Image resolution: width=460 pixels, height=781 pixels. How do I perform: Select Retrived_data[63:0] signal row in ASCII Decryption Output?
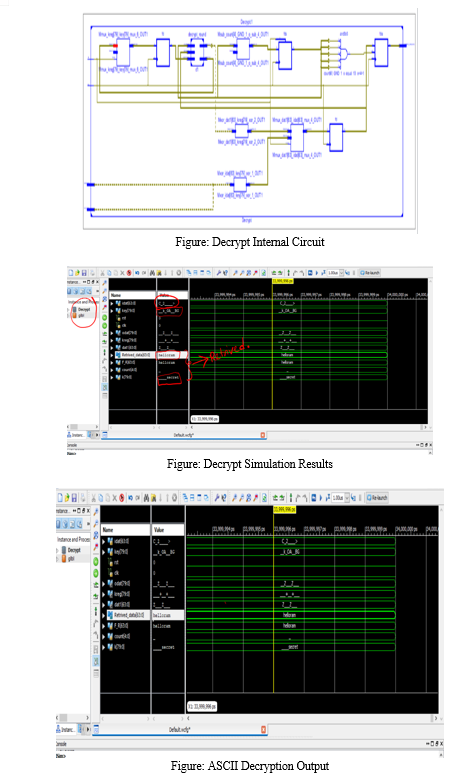143,615
